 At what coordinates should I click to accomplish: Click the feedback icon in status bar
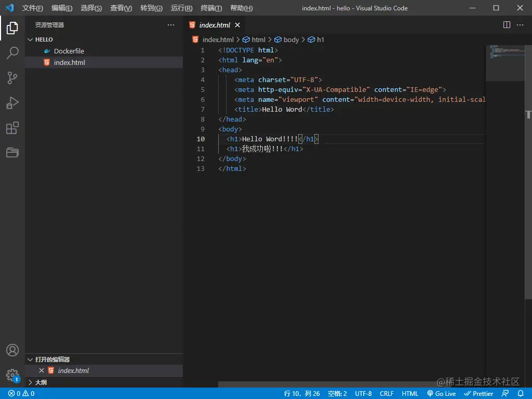[x=505, y=394]
